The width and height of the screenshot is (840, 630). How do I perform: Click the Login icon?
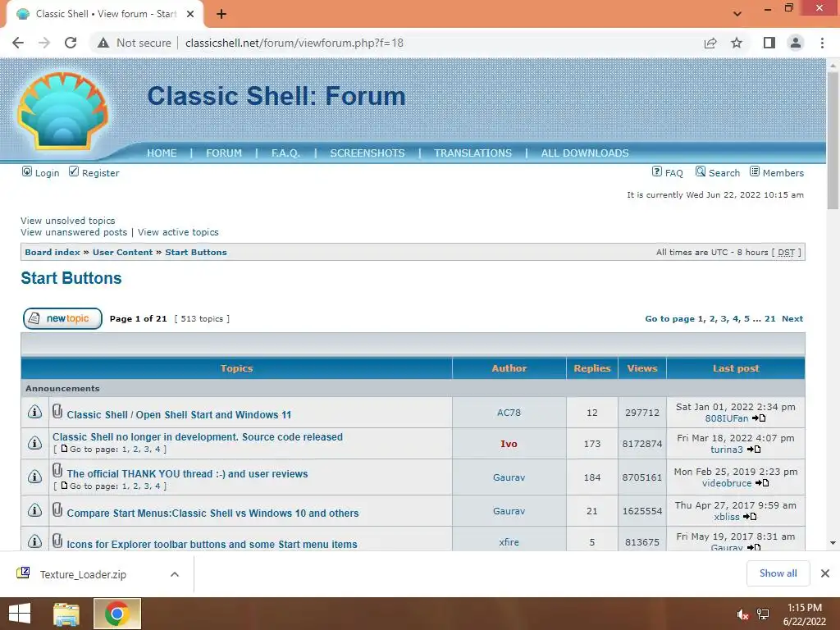click(27, 171)
